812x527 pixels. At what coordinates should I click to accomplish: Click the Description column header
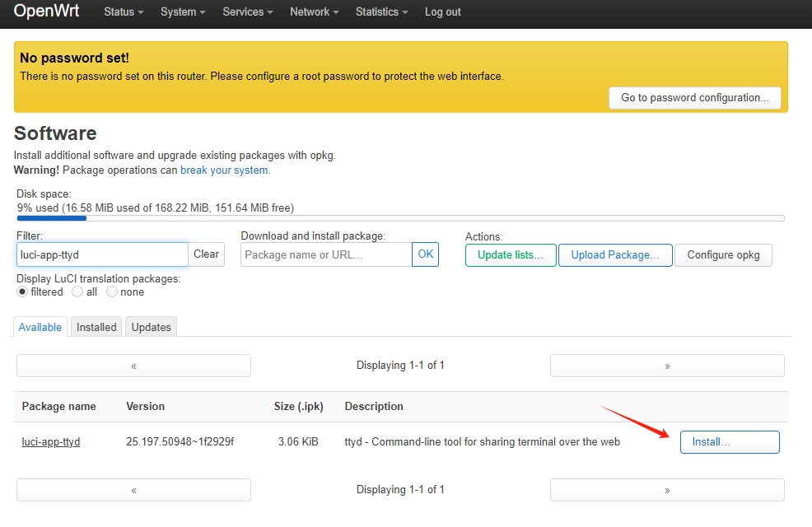pyautogui.click(x=374, y=407)
